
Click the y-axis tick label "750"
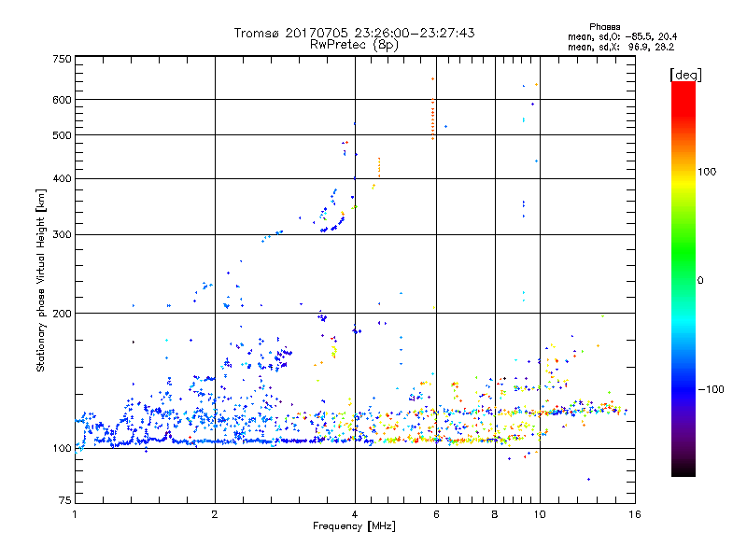point(62,59)
